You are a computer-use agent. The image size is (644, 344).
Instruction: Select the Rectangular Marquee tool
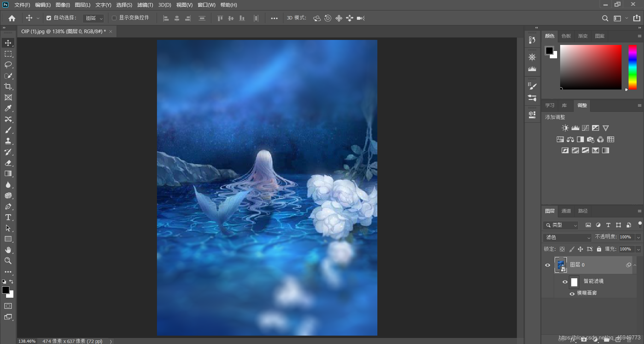[8, 54]
